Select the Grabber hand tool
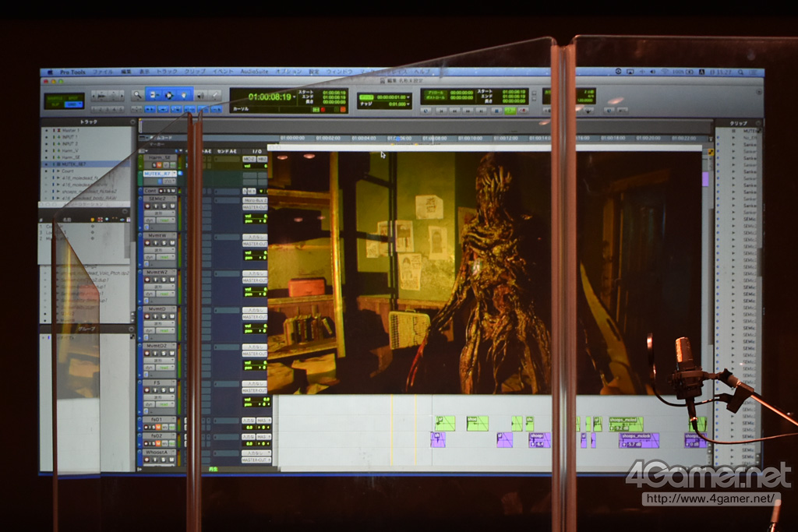798x532 pixels. (x=184, y=95)
